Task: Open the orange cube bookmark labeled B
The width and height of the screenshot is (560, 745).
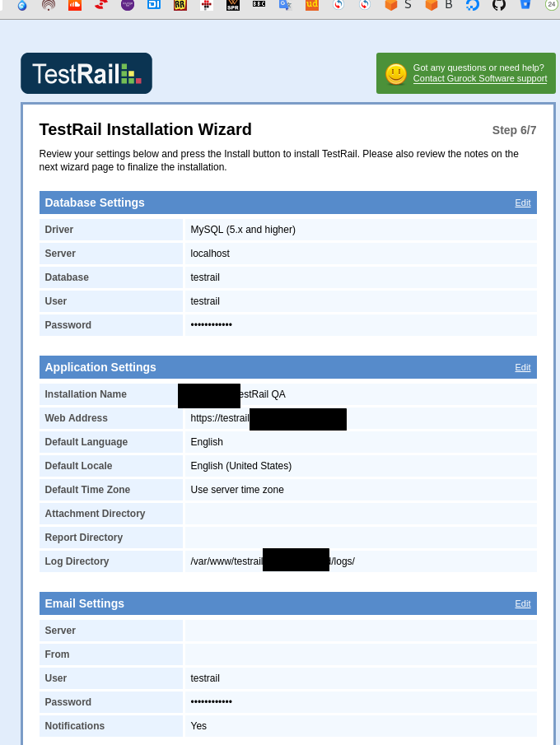Action: pyautogui.click(x=438, y=5)
